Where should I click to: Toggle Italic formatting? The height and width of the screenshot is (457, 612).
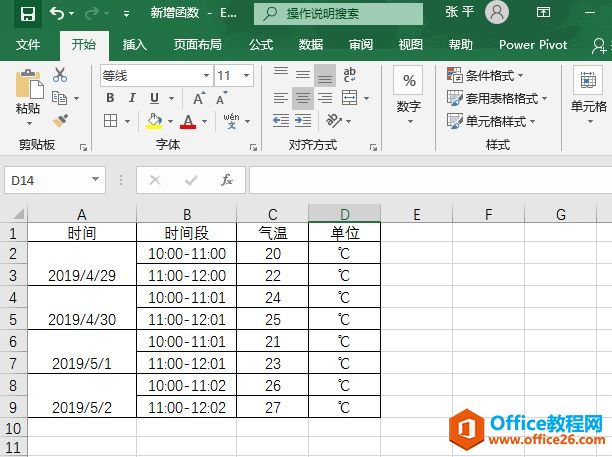pos(132,98)
